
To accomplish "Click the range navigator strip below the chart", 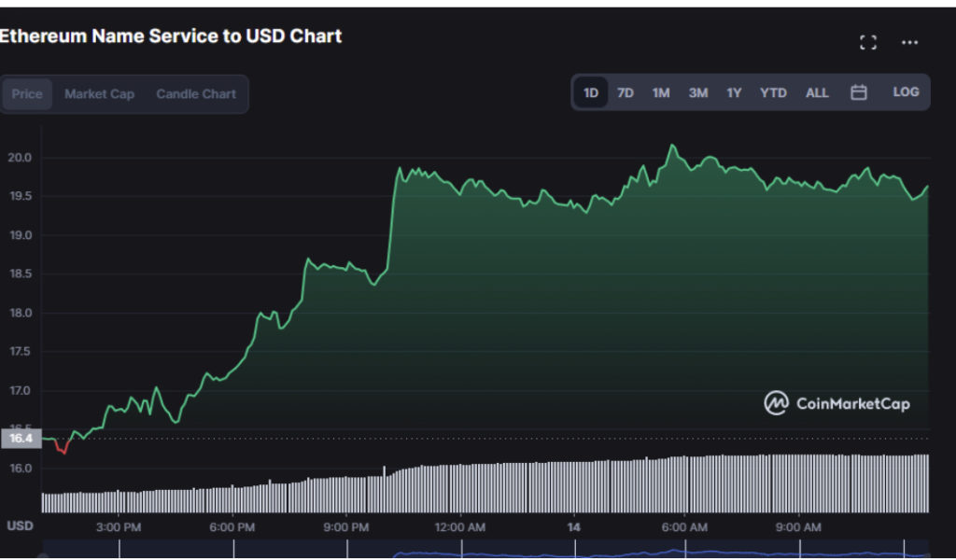I will click(485, 549).
